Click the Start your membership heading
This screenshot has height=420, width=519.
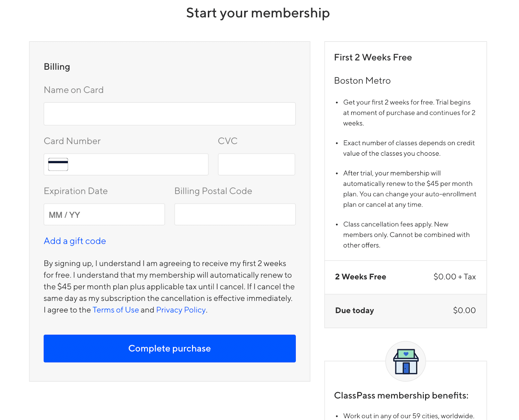tap(258, 13)
